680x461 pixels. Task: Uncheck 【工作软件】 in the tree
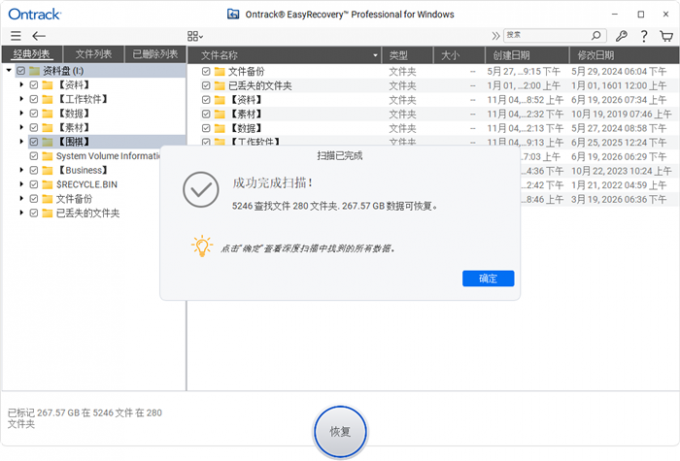(34, 99)
